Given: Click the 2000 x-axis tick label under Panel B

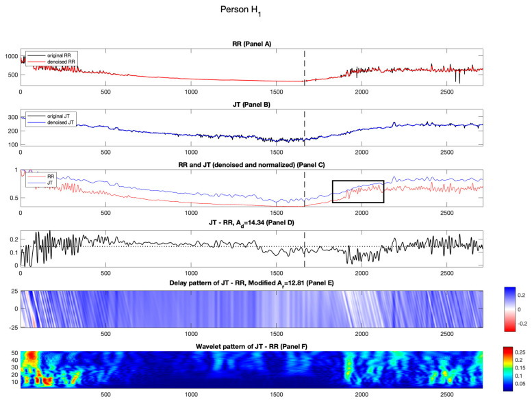Looking at the screenshot, I should click(x=362, y=152).
